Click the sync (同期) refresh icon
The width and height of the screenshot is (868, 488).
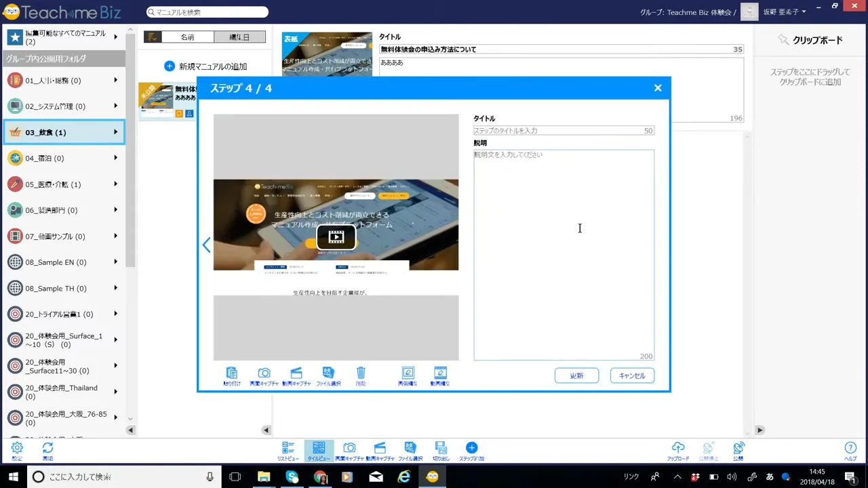tap(47, 451)
